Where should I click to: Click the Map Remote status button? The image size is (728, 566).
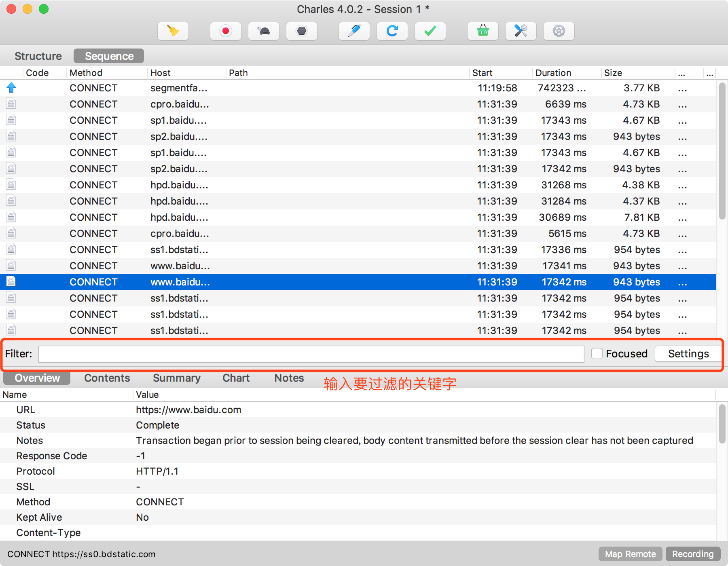[630, 554]
